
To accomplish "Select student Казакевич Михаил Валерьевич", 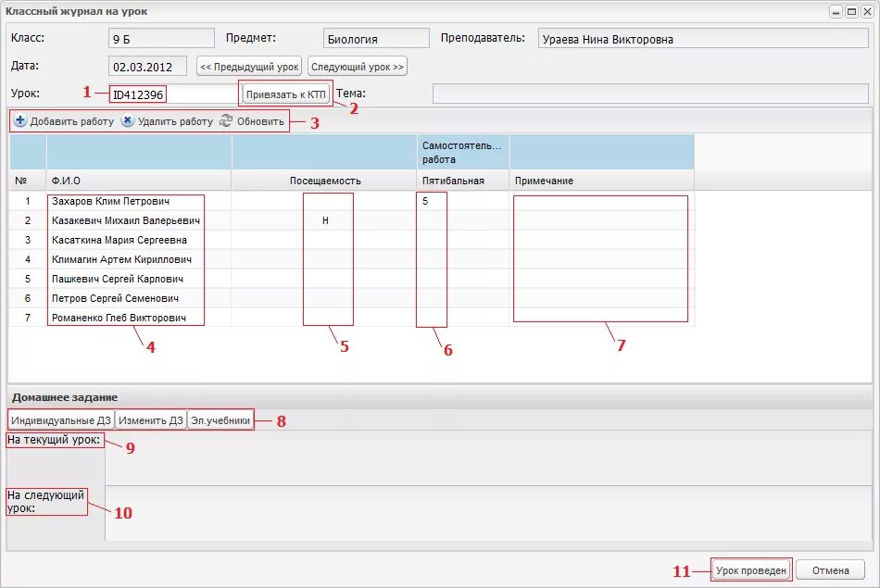I will (126, 220).
